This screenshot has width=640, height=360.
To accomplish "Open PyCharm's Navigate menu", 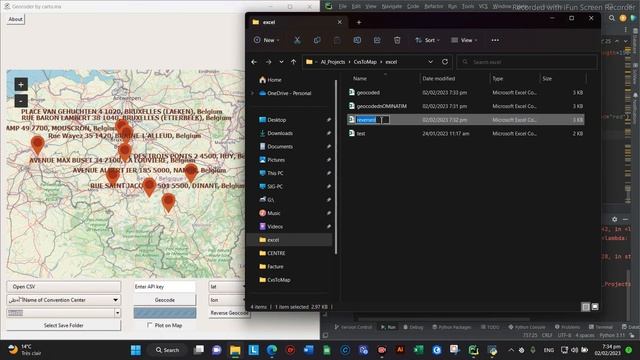I will (x=391, y=6).
